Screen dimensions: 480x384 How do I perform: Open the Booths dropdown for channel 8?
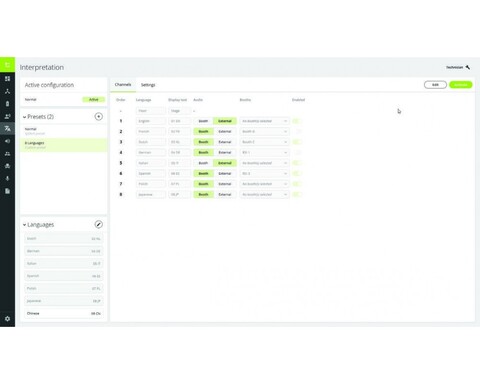tap(264, 194)
